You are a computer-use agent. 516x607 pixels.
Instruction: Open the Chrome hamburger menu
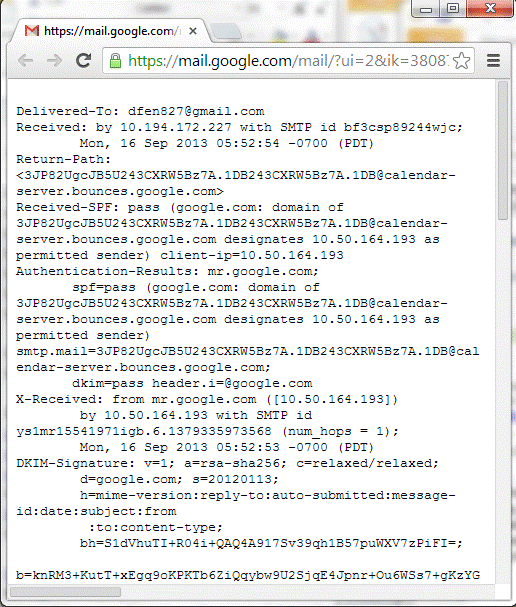(x=494, y=60)
